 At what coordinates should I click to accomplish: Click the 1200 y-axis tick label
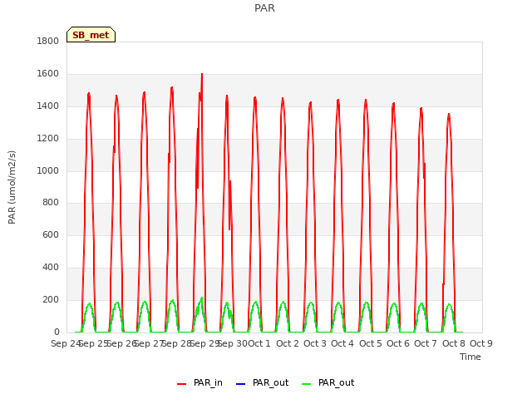tap(48, 139)
